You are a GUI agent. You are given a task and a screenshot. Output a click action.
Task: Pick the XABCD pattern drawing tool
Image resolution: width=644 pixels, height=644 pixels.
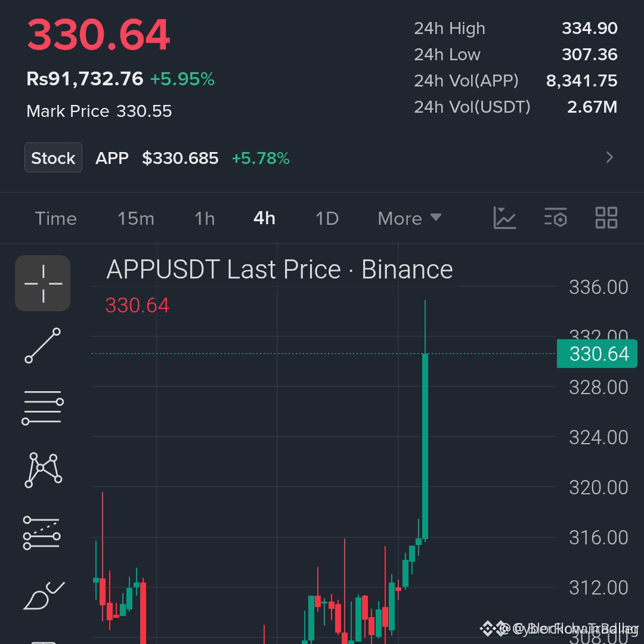click(43, 470)
